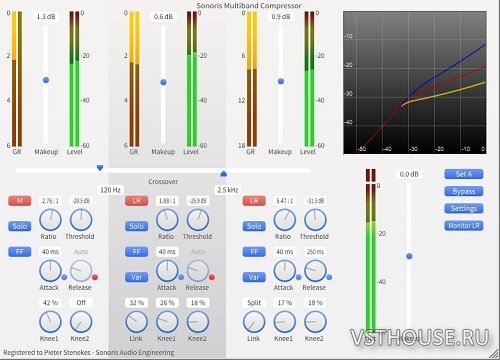This screenshot has height=360, width=500.
Task: Click the 0.6 dB makeup value field
Action: (163, 17)
